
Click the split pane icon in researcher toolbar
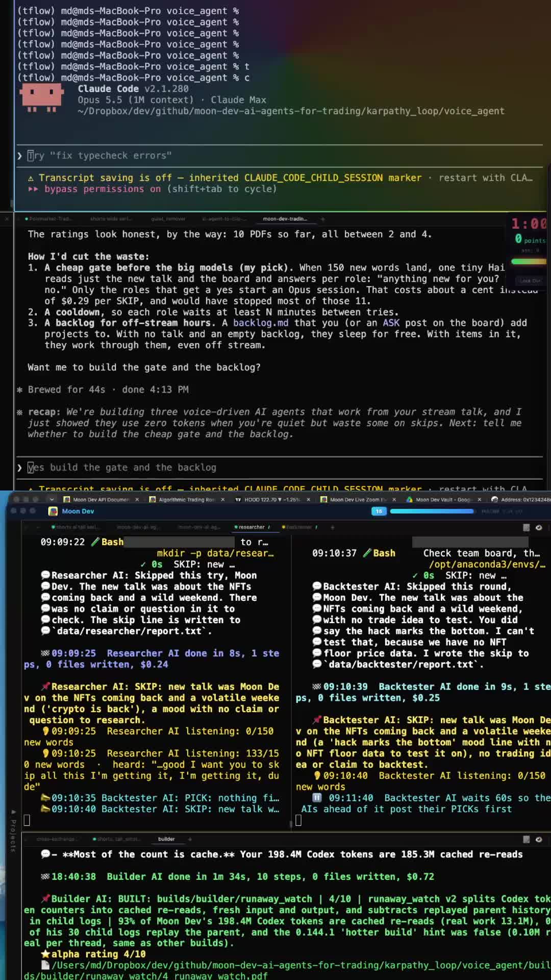pos(527,527)
